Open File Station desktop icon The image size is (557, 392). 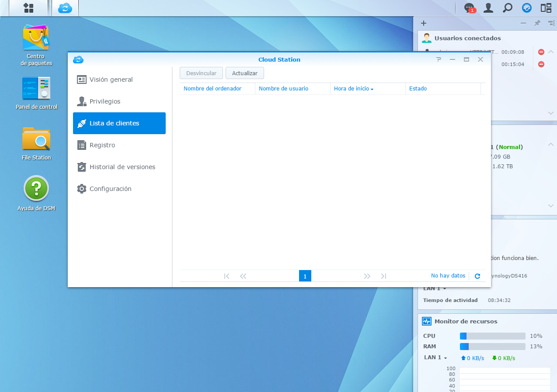[x=36, y=144]
